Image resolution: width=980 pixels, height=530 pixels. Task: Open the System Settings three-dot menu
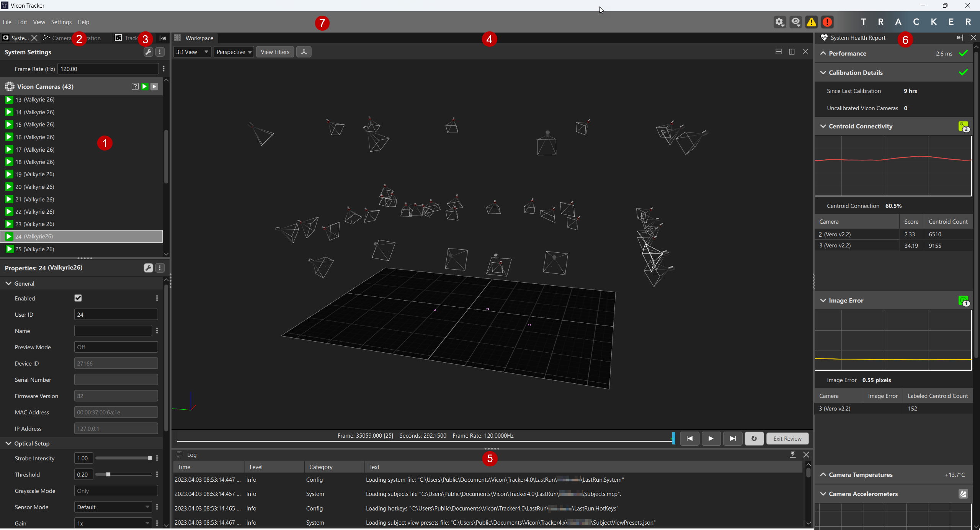[160, 52]
